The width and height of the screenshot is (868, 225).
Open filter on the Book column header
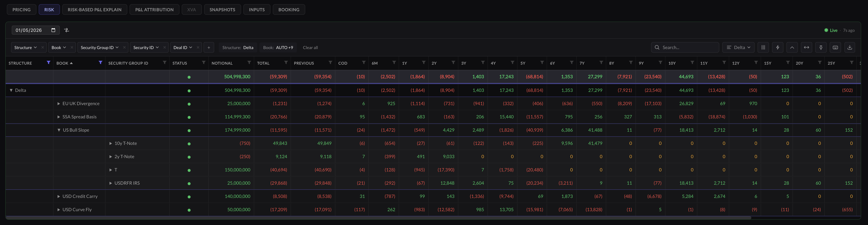(x=100, y=62)
